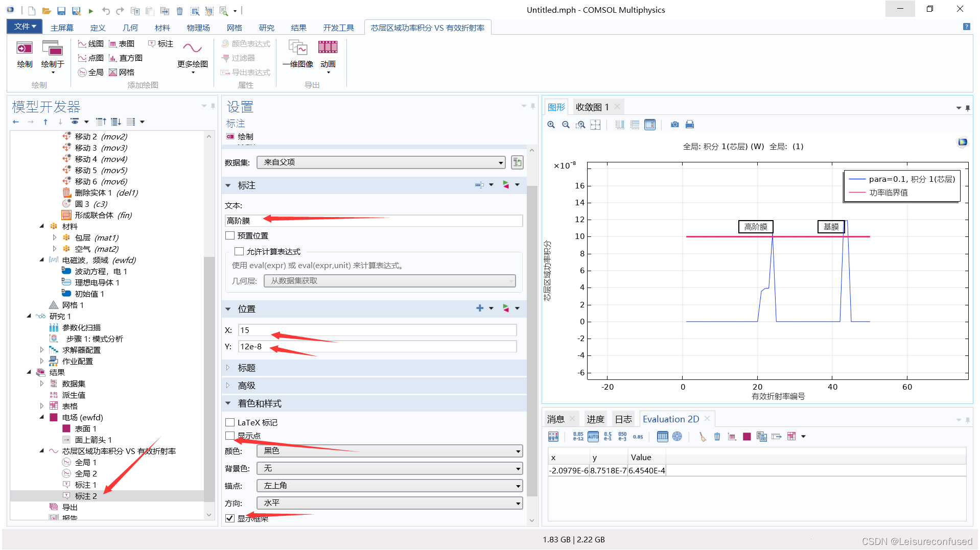Image resolution: width=980 pixels, height=550 pixels.
Task: Delete table contents trash icon in Evaluation 2D
Action: 717,437
